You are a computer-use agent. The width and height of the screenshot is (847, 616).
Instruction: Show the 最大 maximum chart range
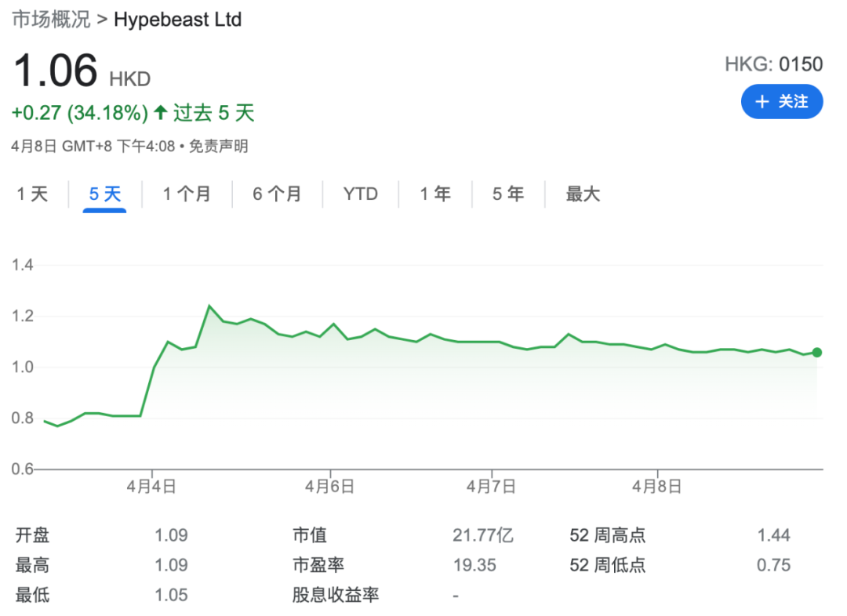(583, 194)
